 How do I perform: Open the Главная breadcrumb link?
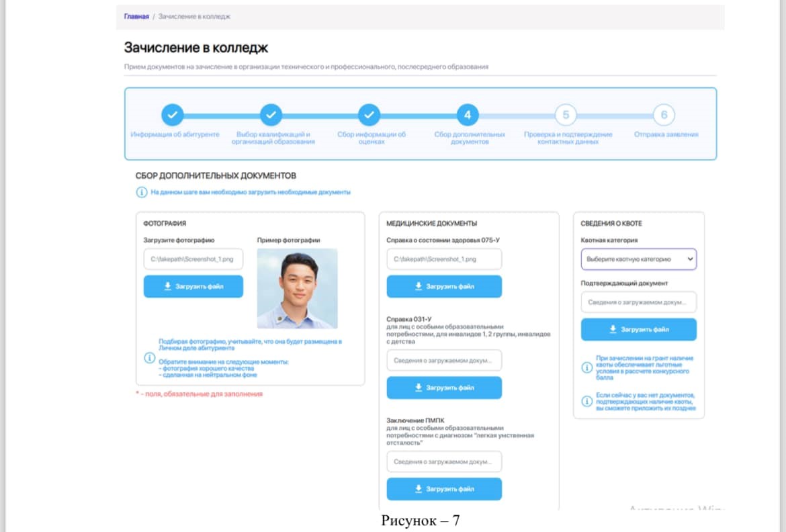pyautogui.click(x=136, y=16)
